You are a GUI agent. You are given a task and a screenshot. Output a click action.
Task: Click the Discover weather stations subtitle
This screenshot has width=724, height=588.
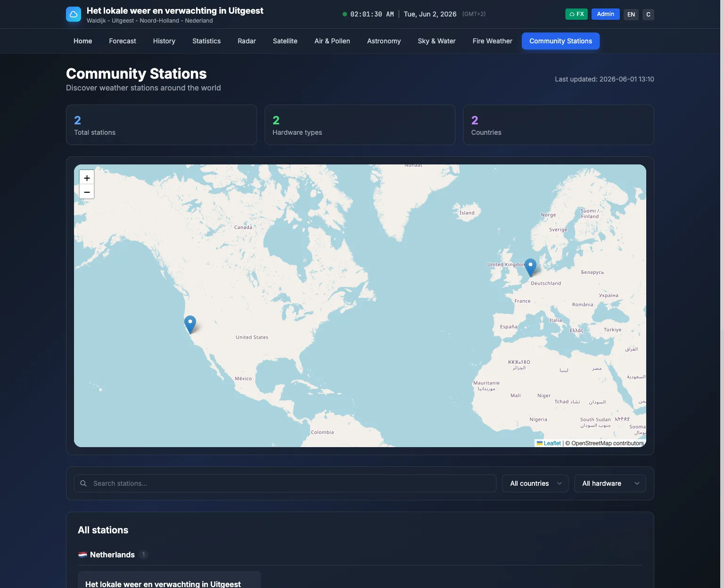[143, 88]
